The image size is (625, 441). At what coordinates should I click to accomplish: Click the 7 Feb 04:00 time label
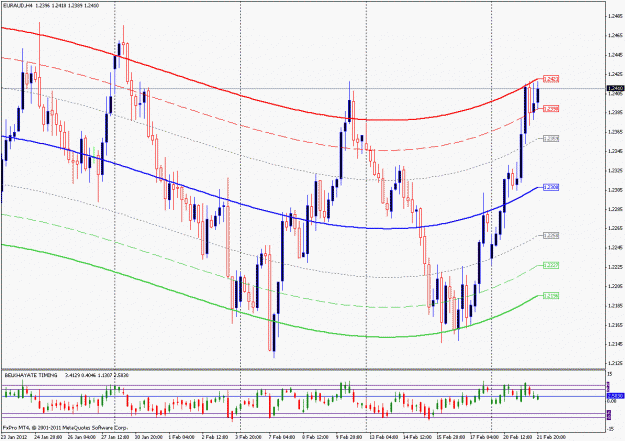coord(282,437)
